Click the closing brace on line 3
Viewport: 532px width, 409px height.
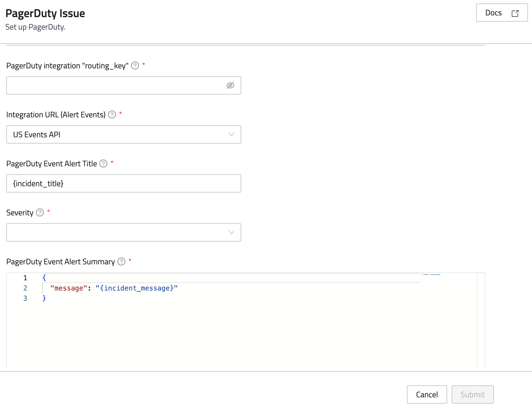(44, 298)
